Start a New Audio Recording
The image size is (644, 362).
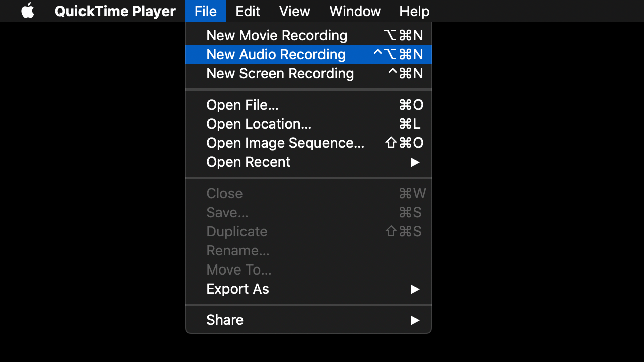click(x=308, y=55)
